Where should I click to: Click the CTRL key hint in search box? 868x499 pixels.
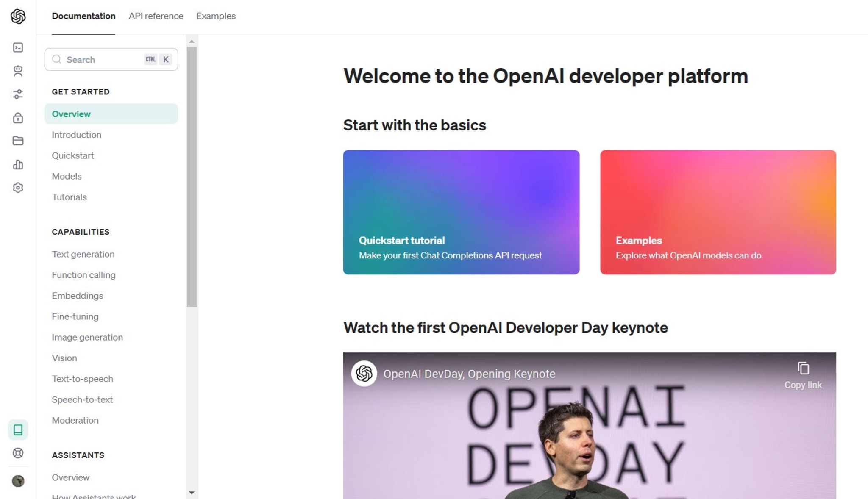[150, 59]
